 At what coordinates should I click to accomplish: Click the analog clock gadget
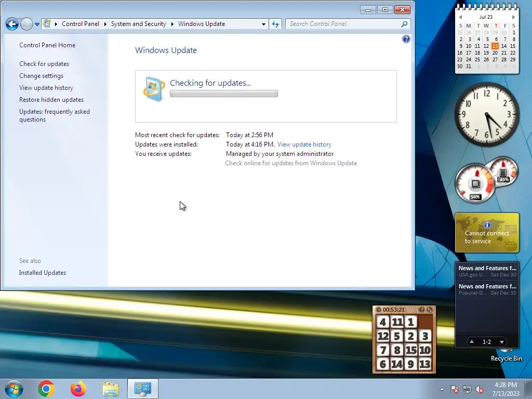(x=487, y=114)
